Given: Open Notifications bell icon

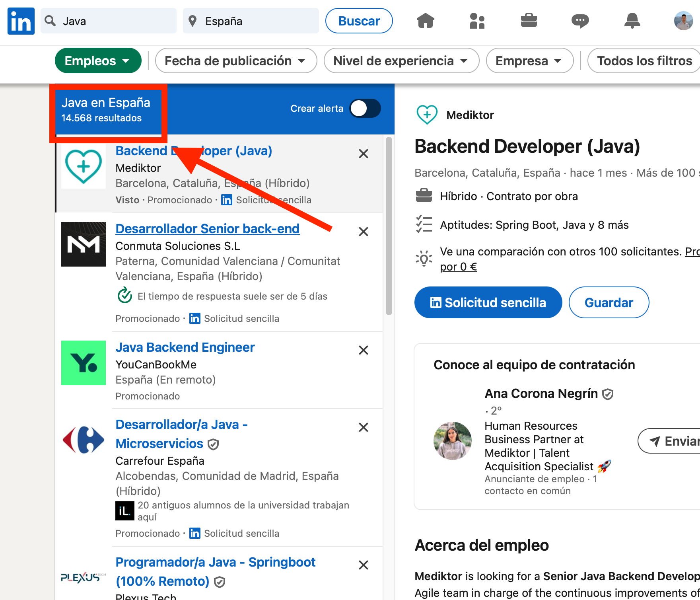Looking at the screenshot, I should click(x=632, y=21).
